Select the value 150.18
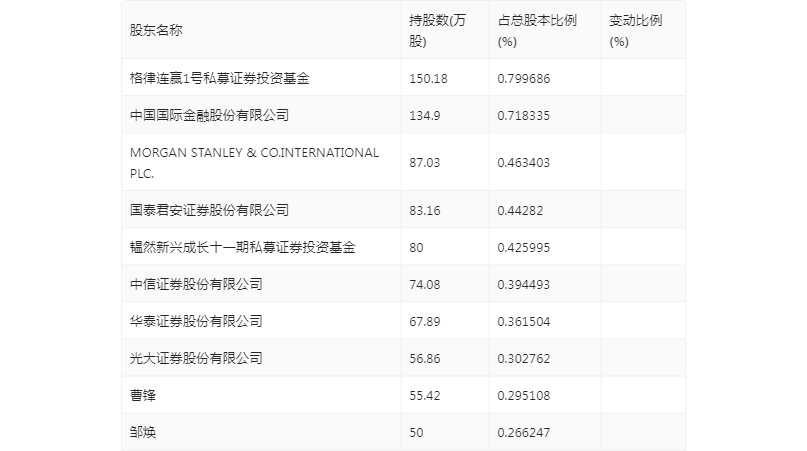The image size is (807, 451). (x=428, y=79)
